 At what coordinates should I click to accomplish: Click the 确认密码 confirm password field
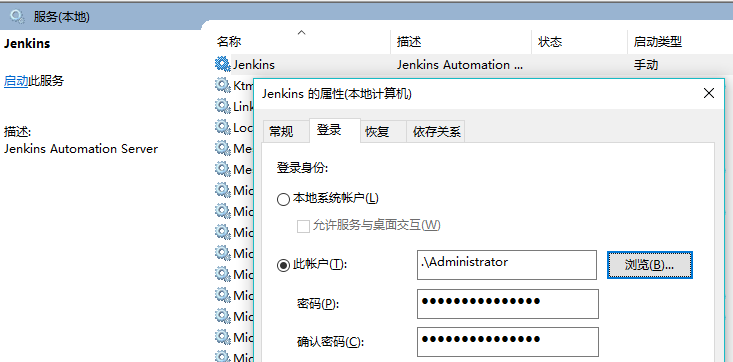[508, 342]
